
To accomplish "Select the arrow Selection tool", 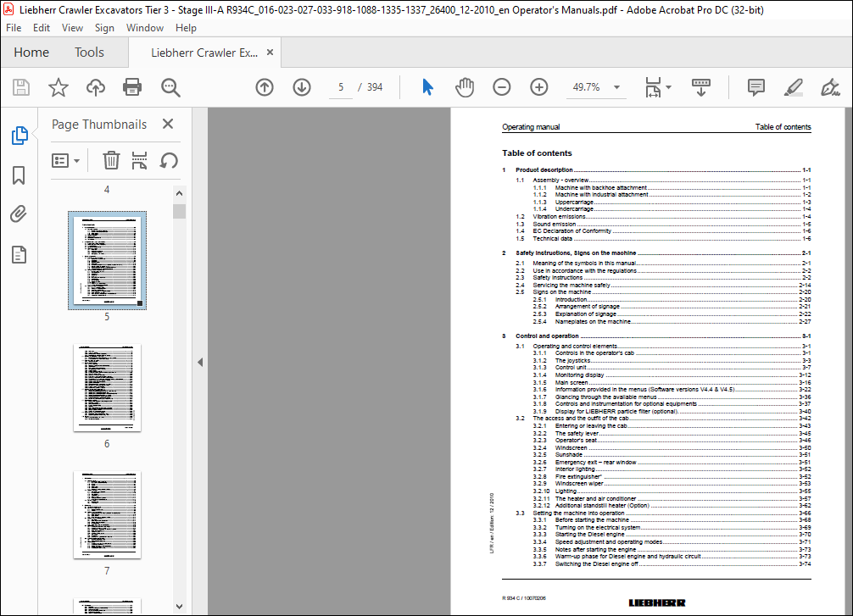I will click(427, 87).
